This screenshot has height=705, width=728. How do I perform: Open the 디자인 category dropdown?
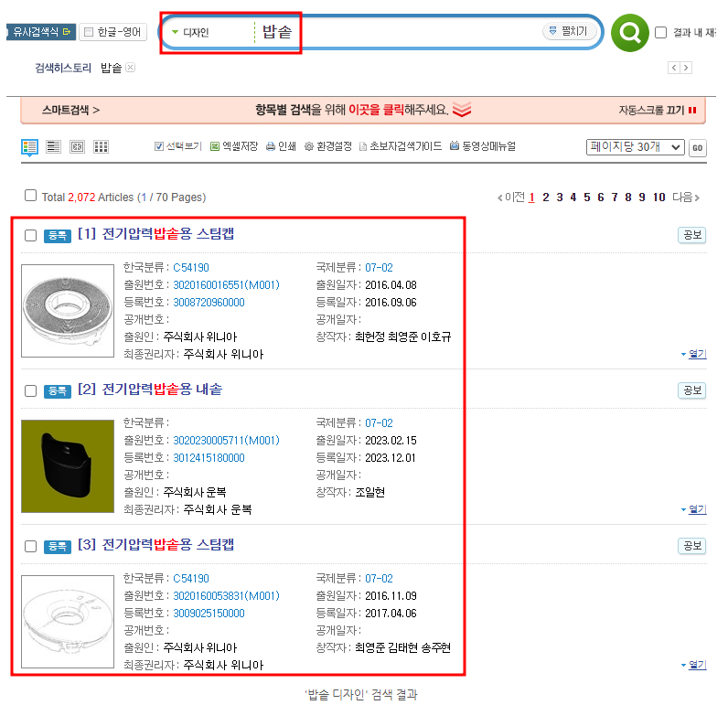[190, 33]
